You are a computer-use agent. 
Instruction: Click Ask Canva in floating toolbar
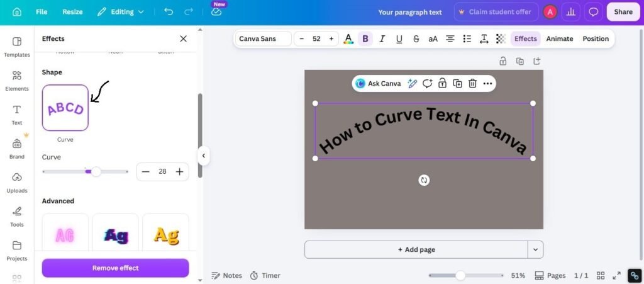pos(378,83)
